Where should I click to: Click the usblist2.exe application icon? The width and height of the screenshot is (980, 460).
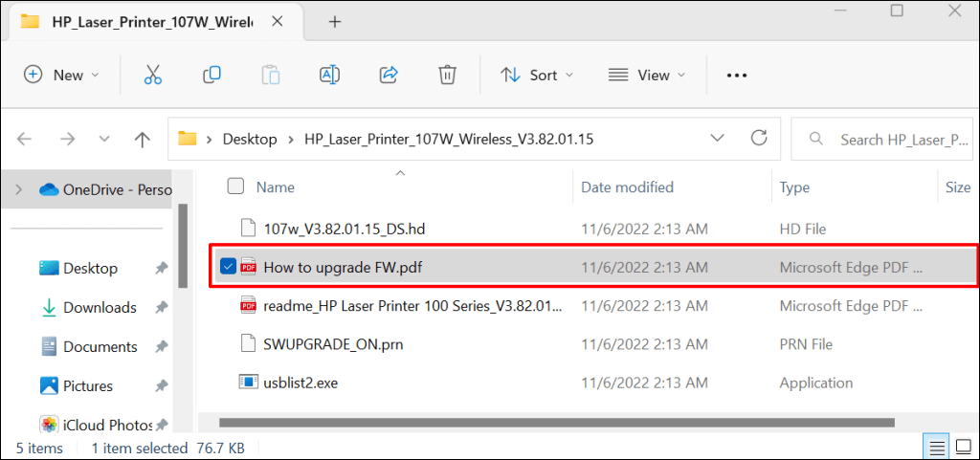coord(248,383)
